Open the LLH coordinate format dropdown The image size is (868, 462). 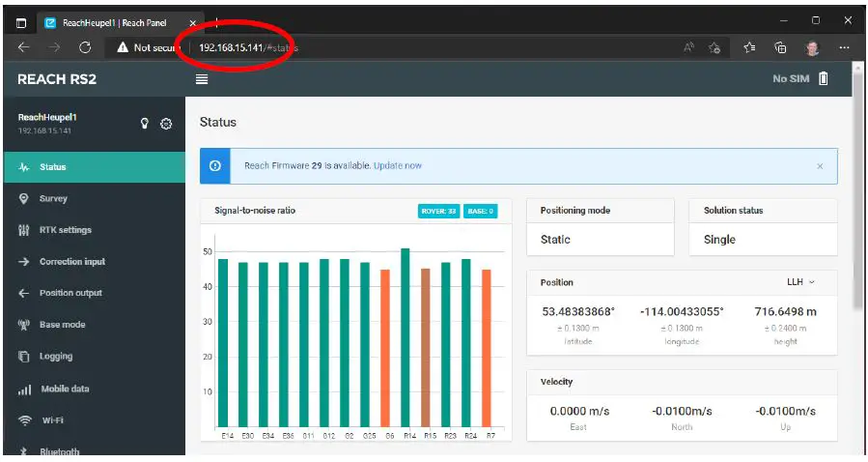coord(801,282)
